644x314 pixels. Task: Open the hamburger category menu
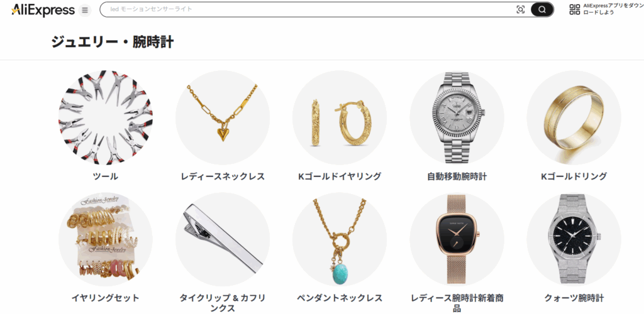[x=85, y=10]
